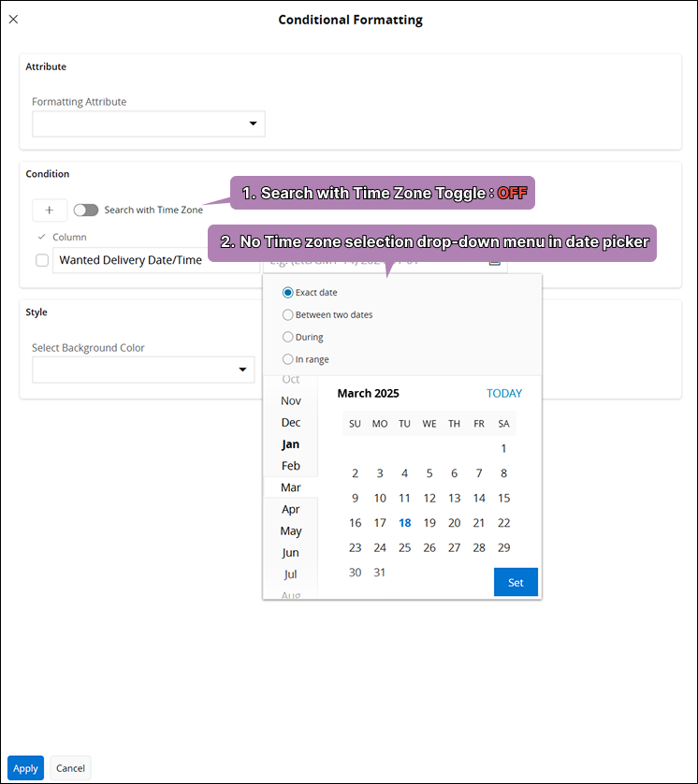Image resolution: width=698 pixels, height=784 pixels.
Task: Select March 14 in the calendar
Action: coord(479,498)
